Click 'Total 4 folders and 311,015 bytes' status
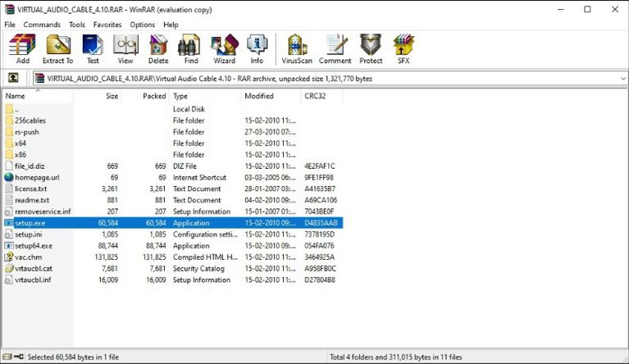Viewport: 629px width, 364px height. click(396, 357)
